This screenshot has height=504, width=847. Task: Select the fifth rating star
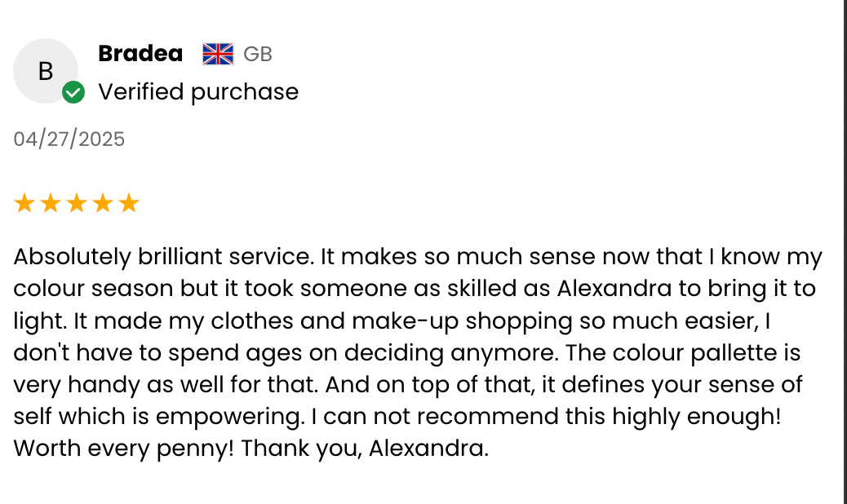click(129, 203)
